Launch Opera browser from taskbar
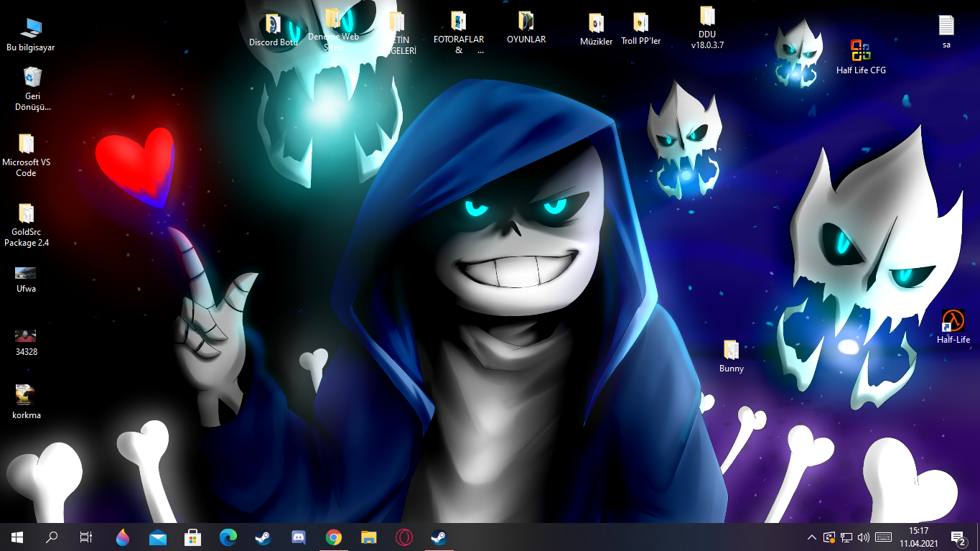The height and width of the screenshot is (551, 980). click(x=403, y=537)
